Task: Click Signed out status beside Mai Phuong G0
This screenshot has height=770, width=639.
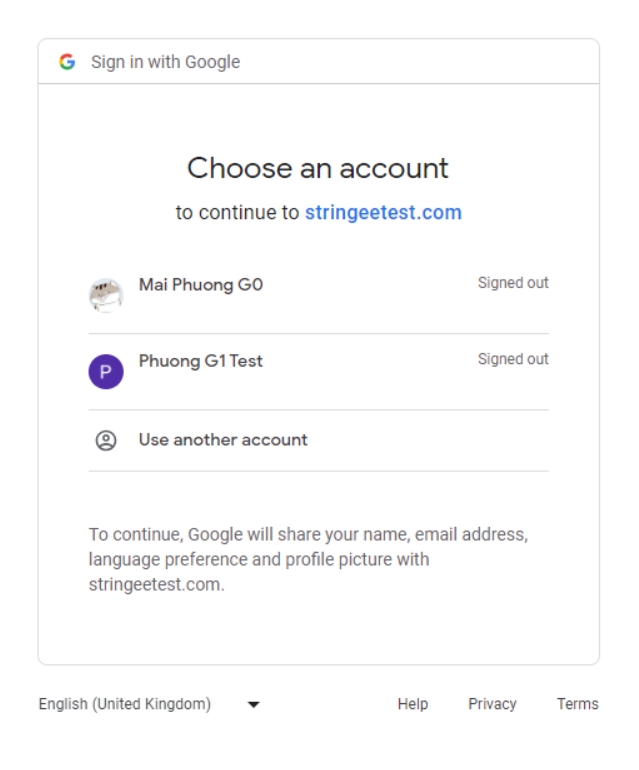Action: click(513, 283)
